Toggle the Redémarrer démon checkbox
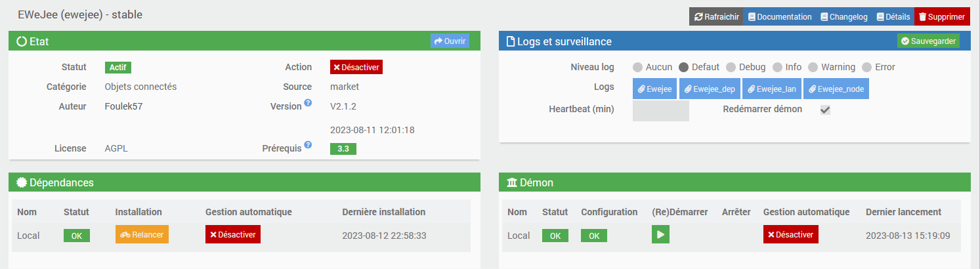Image resolution: width=980 pixels, height=269 pixels. 825,110
